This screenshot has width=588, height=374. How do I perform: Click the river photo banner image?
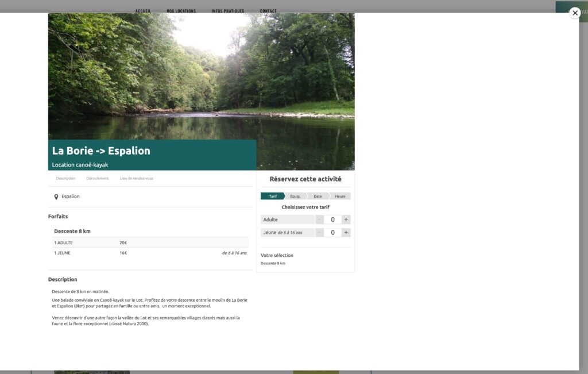point(202,76)
